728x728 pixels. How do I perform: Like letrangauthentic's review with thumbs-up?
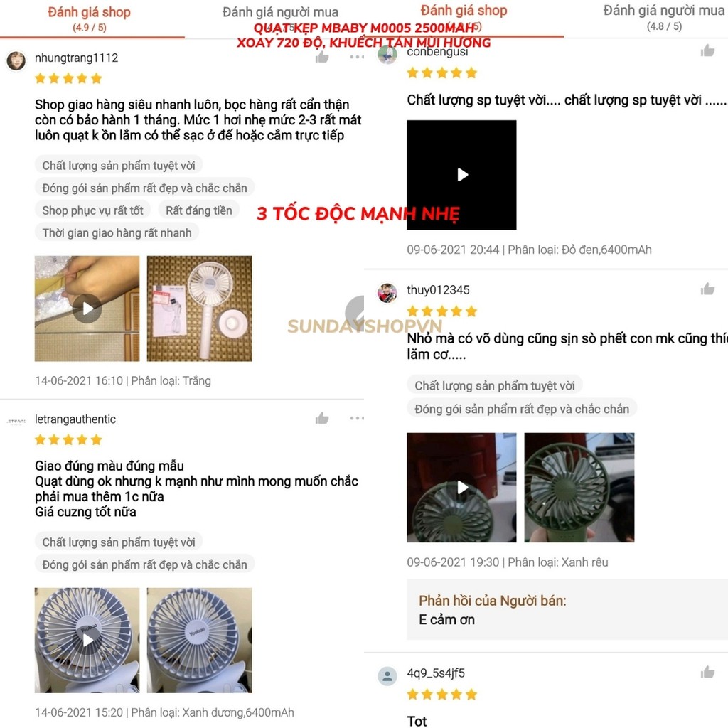click(x=322, y=418)
